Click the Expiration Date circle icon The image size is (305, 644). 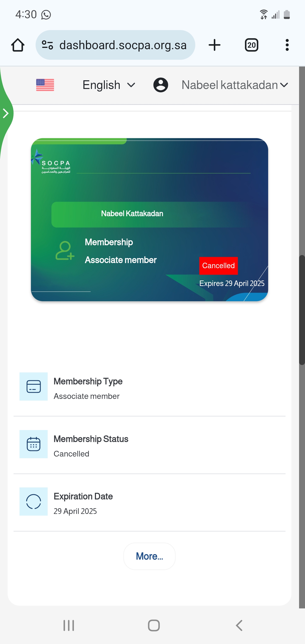tap(33, 501)
